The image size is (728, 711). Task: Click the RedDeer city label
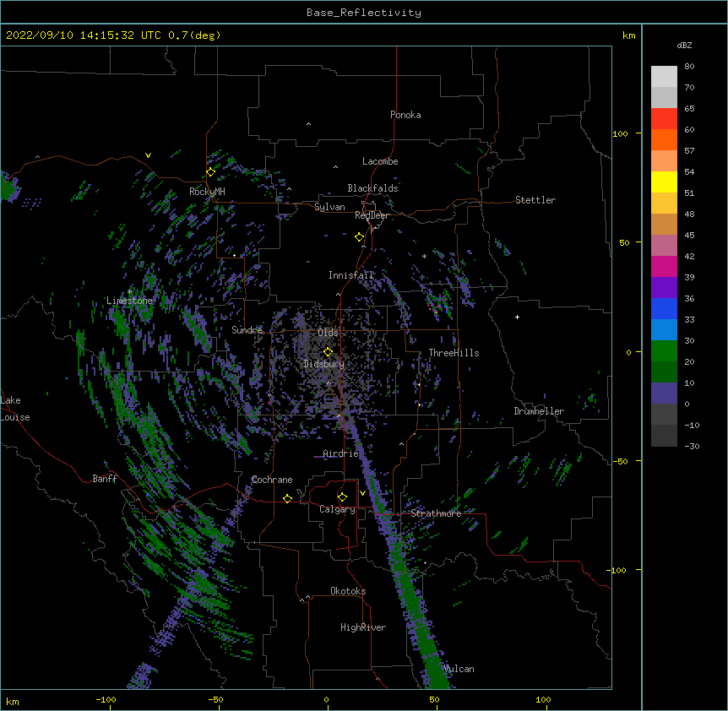point(372,215)
